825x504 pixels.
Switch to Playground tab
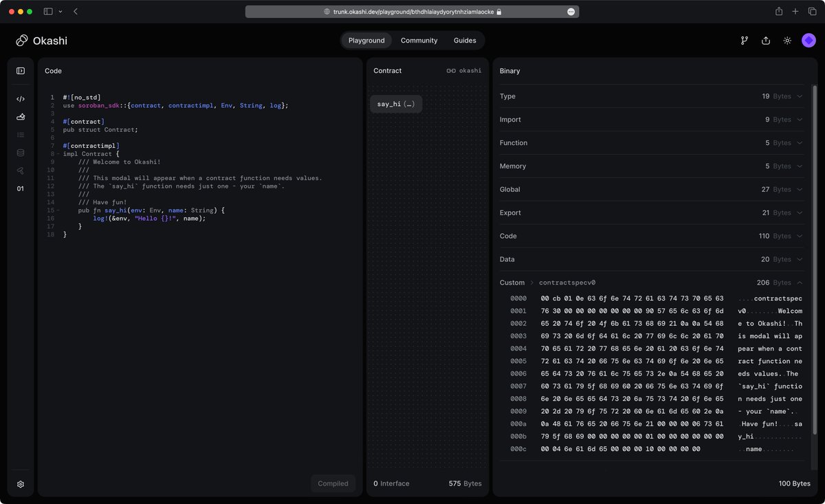[366, 41]
